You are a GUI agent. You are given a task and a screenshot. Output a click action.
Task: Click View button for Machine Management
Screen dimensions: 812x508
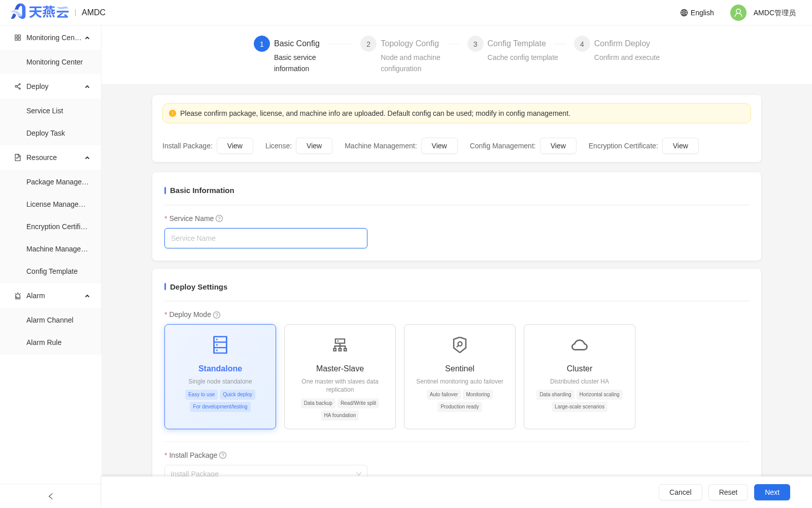click(439, 146)
